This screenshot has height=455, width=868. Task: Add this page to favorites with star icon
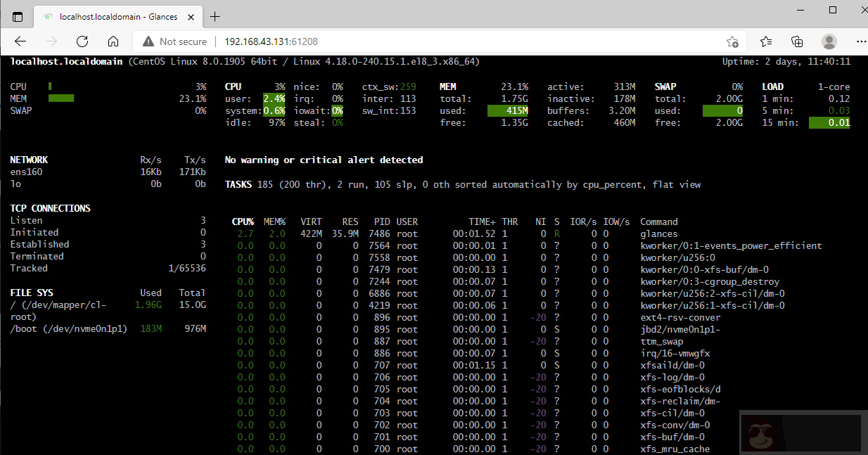732,41
